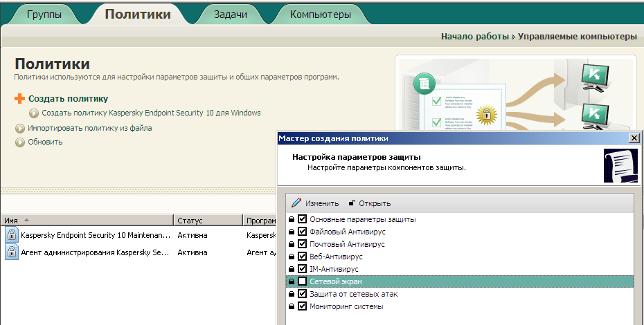The image size is (644, 325).
Task: Click the Статус column header
Action: tap(208, 221)
